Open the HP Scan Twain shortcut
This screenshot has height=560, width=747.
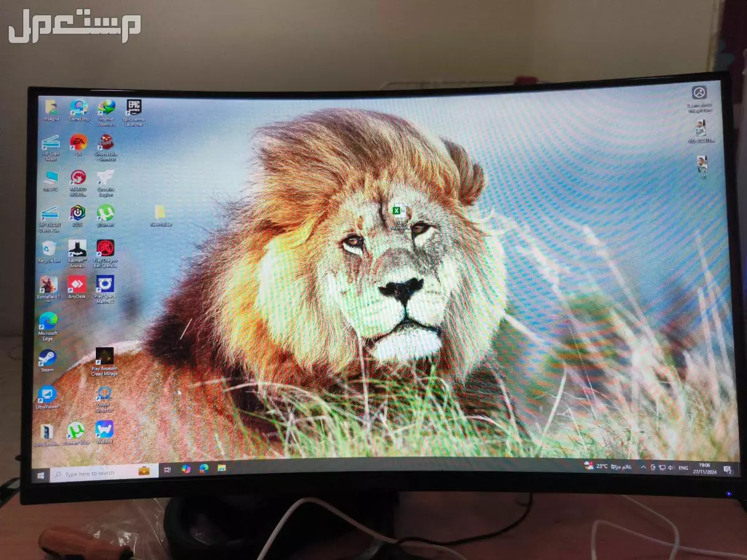(x=50, y=147)
